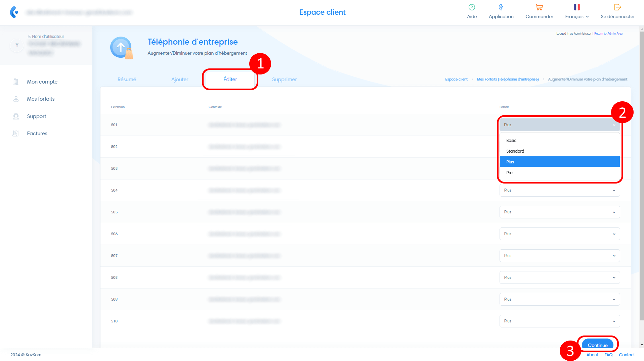This screenshot has height=361, width=644.
Task: Open the Forfait dropdown for extension 504
Action: [560, 190]
